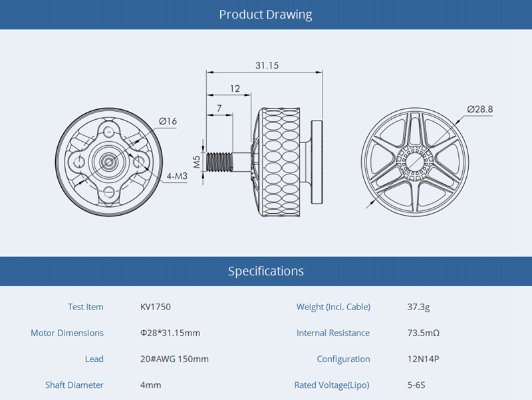Click the Rated Voltage(Lipo) label
The width and height of the screenshot is (532, 400).
(x=331, y=385)
